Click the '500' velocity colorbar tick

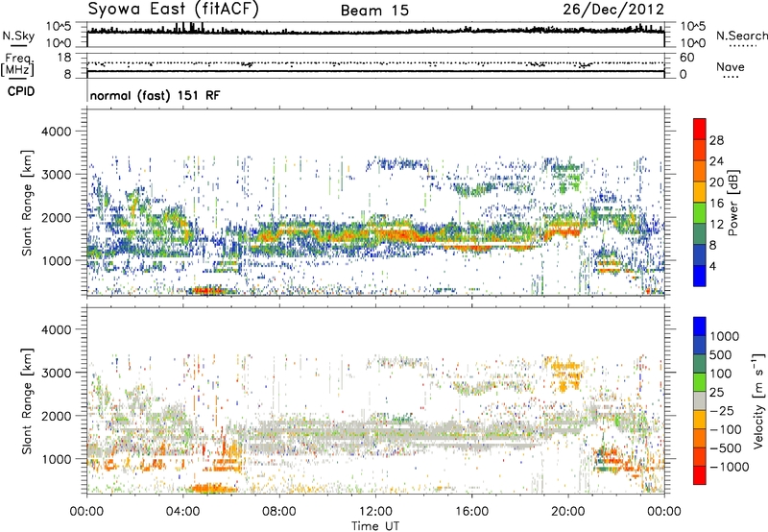(721, 355)
